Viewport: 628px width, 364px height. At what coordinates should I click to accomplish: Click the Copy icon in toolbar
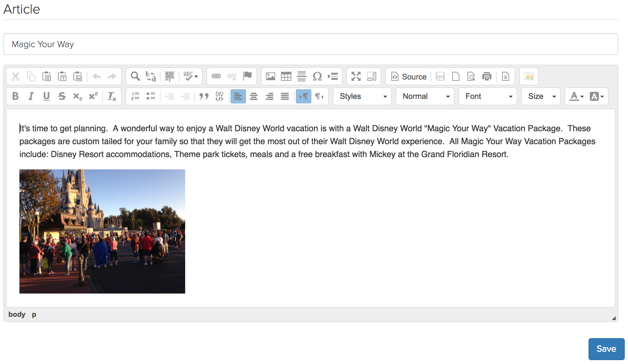(x=31, y=77)
